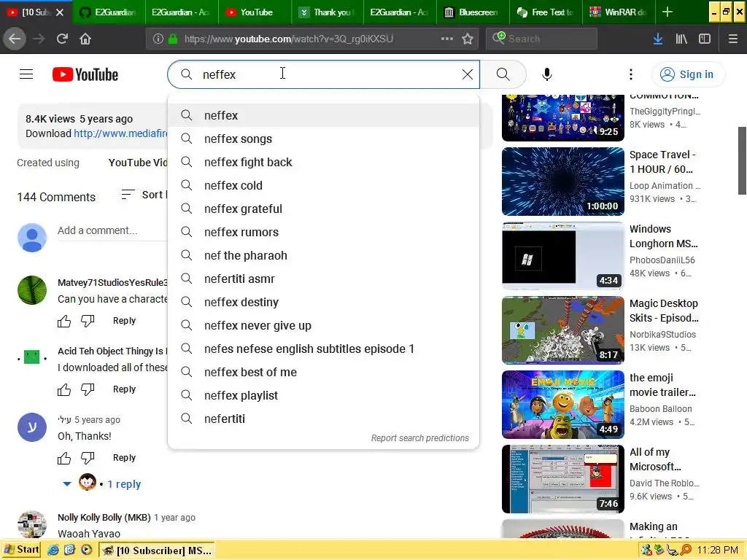The image size is (747, 560).
Task: Start voice search with microphone icon
Action: point(547,74)
